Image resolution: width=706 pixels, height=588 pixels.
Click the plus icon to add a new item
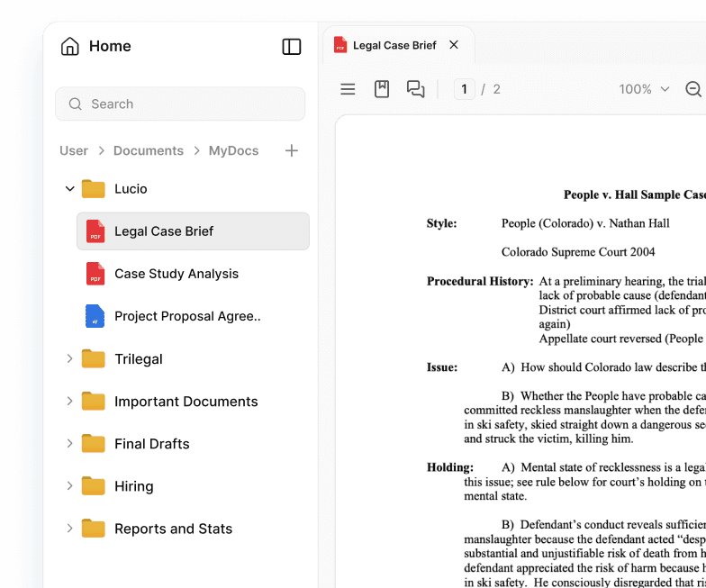point(292,150)
